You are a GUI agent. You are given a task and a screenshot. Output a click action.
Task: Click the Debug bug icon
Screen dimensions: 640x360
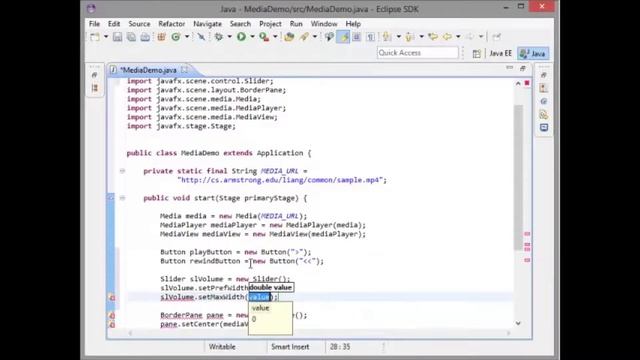coord(219,37)
